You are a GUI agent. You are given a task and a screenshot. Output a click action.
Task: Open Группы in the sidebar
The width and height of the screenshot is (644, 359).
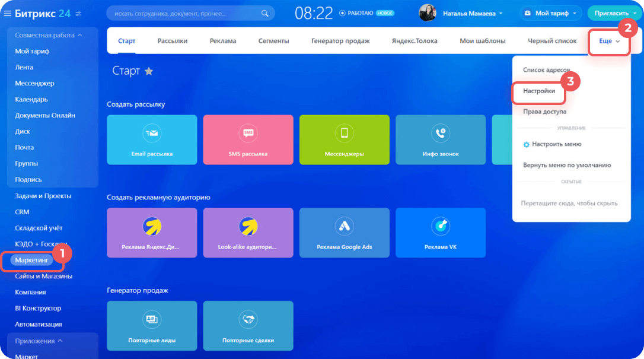click(x=26, y=164)
